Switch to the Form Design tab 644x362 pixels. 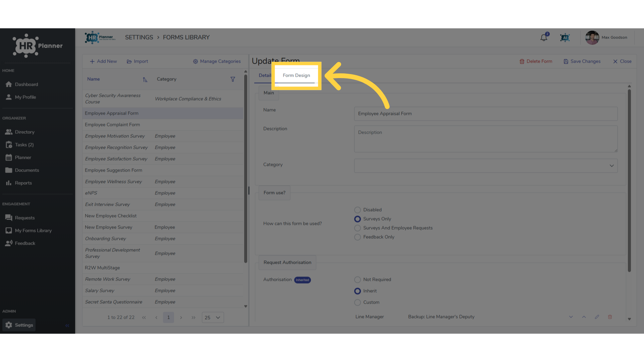pos(296,75)
